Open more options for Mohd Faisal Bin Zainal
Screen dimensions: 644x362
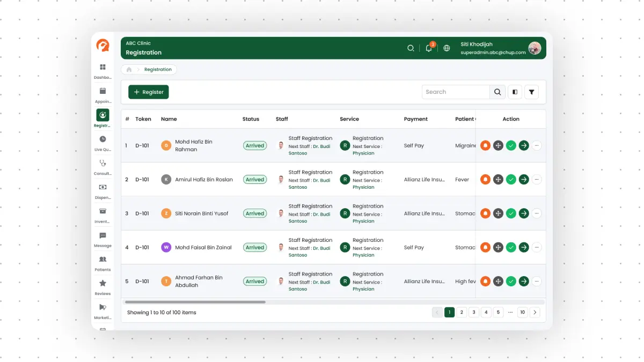point(537,247)
